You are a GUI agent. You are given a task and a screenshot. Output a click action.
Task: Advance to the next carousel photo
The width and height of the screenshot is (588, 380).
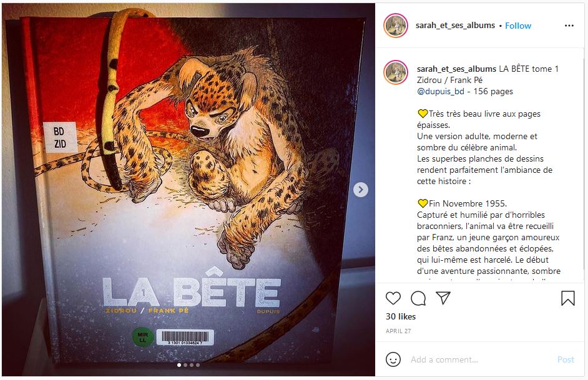[x=360, y=190]
